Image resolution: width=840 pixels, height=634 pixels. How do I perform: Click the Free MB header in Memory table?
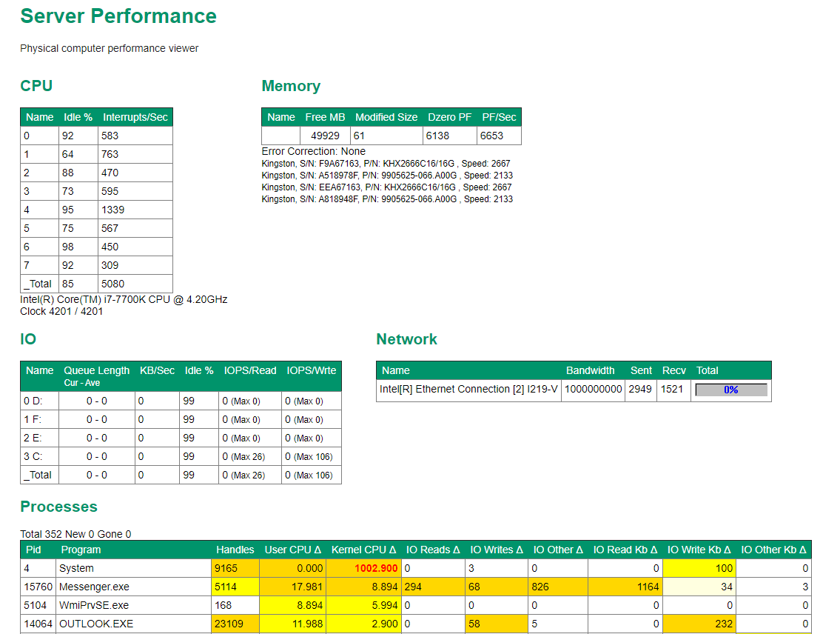(325, 117)
